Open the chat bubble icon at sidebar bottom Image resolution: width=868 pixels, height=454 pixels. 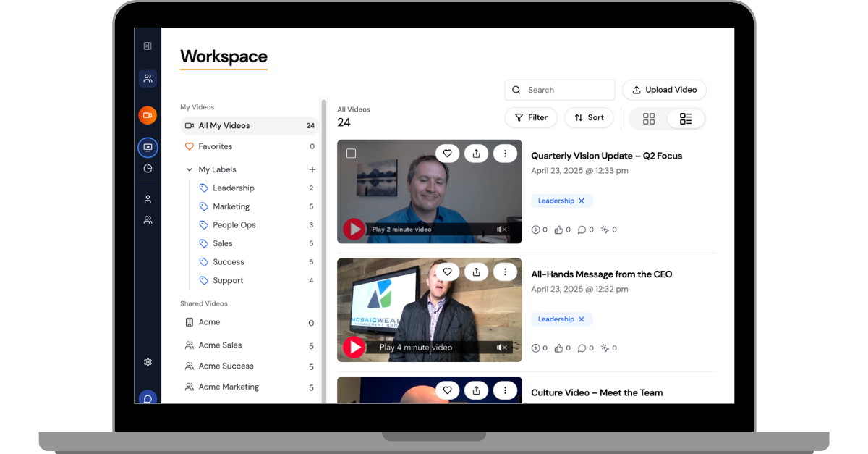pos(148,399)
